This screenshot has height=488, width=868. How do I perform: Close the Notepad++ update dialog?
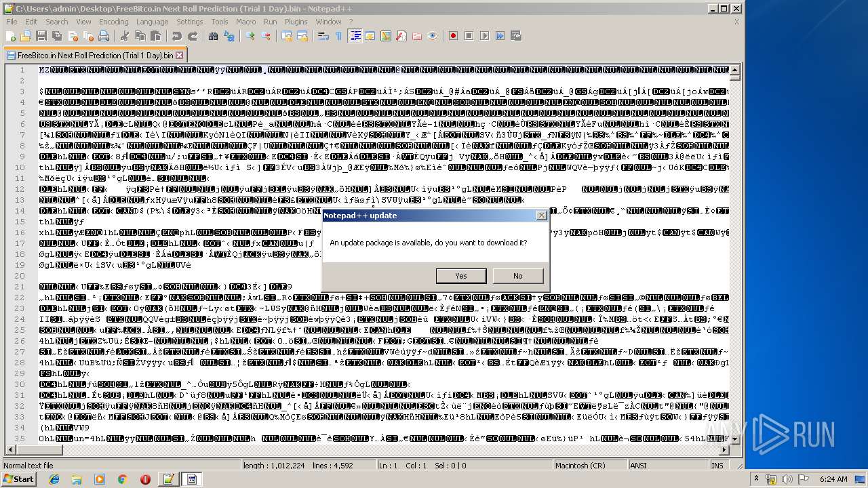541,216
